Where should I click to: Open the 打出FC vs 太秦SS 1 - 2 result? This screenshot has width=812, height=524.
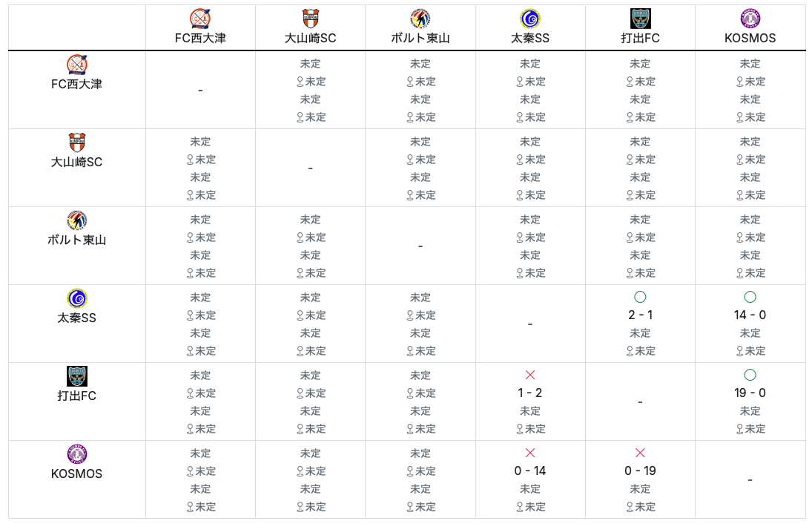point(529,393)
